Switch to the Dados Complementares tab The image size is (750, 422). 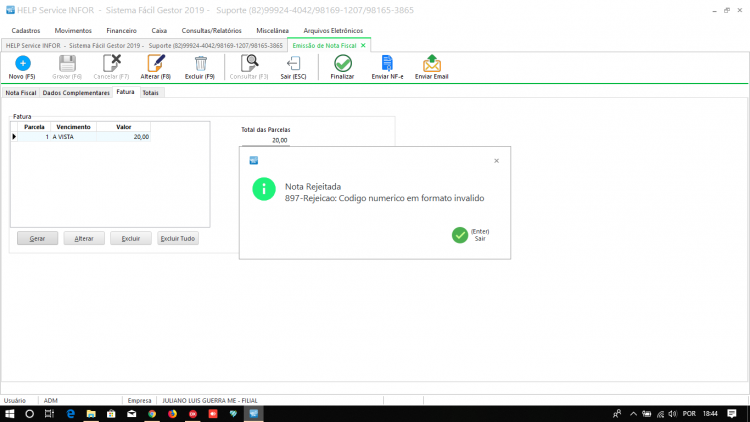click(76, 93)
